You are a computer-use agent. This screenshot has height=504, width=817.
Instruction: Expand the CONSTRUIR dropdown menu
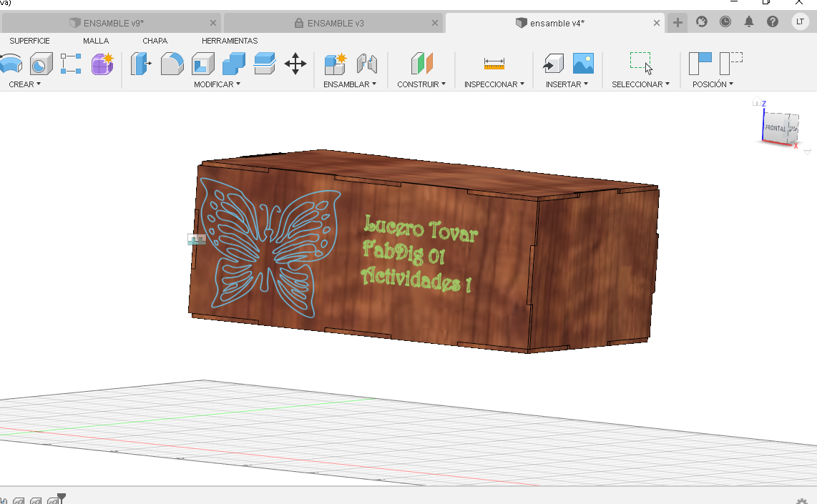(421, 84)
